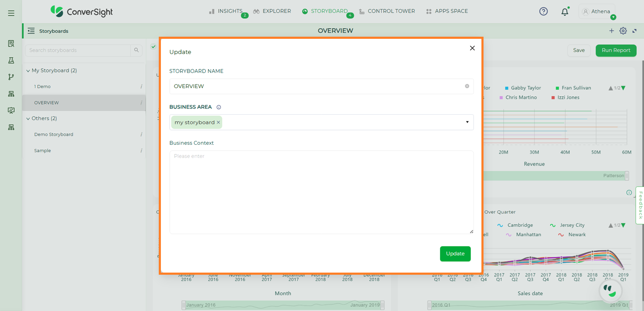The width and height of the screenshot is (644, 311).
Task: Collapse the My Storyboard (2) group
Action: [28, 70]
